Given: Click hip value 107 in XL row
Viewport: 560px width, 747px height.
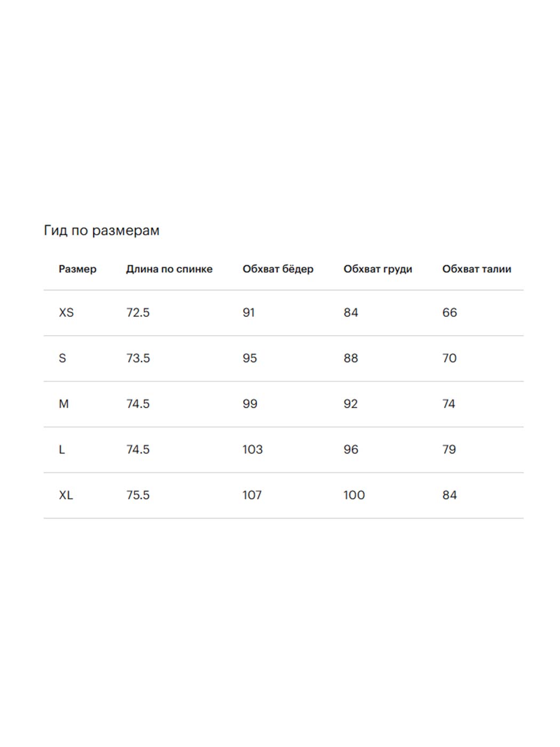Looking at the screenshot, I should 252,495.
